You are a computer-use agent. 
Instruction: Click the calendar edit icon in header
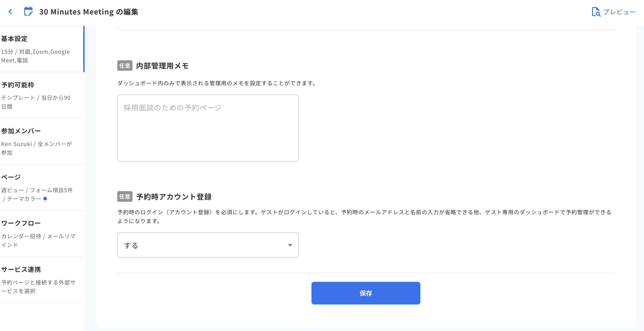(29, 12)
